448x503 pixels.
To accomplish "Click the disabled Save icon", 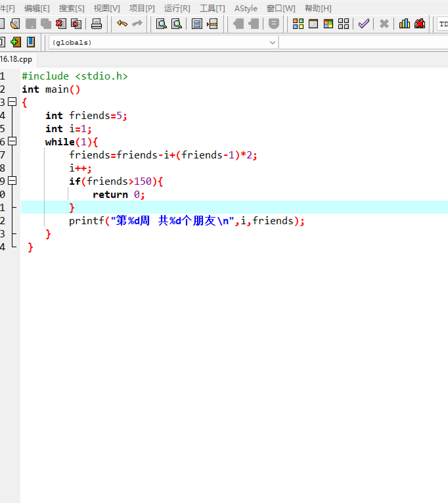I will 31,24.
